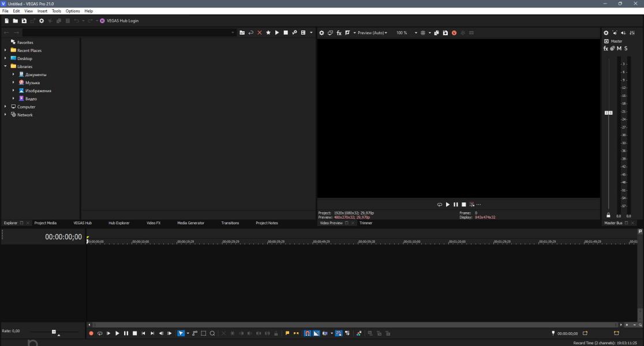Viewport: 644px width, 346px height.
Task: Click the red circular icon in preview toolbar
Action: tap(454, 33)
